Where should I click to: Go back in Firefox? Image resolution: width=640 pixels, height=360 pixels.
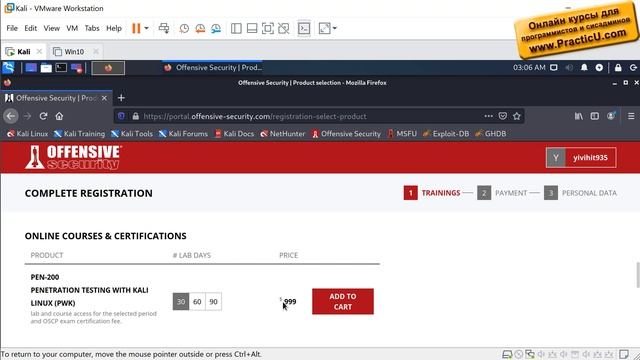point(11,116)
